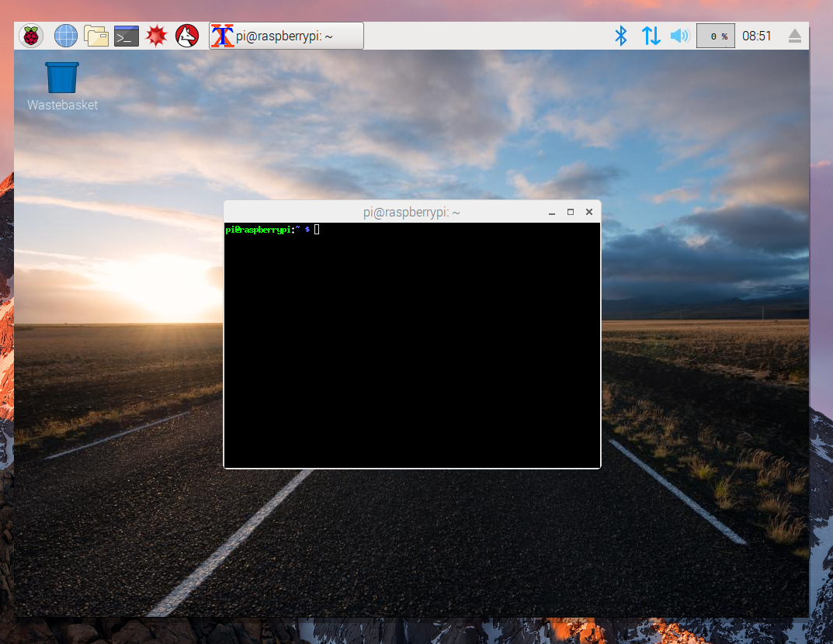Screen dimensions: 833x644
Task: Click the CPU usage monitor showing 0 %
Action: click(716, 36)
